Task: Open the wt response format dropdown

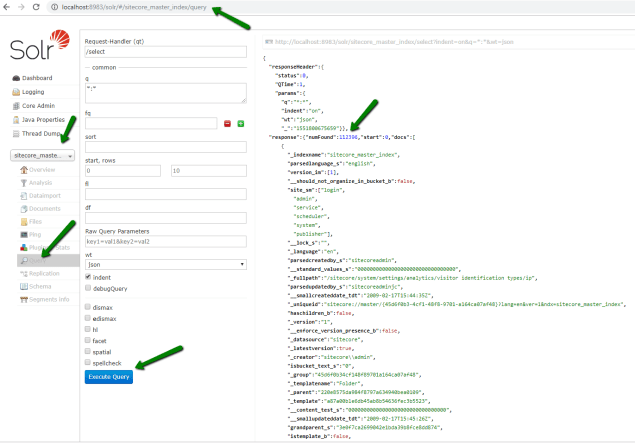Action: 166,264
